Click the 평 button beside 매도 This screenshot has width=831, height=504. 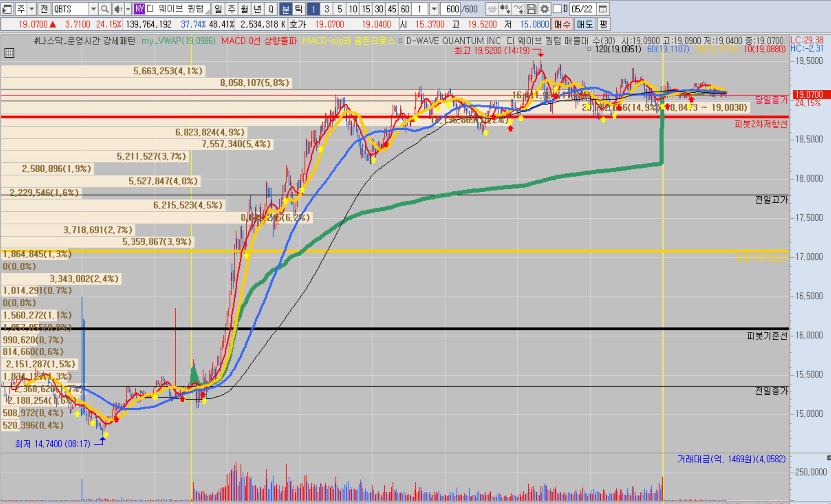[x=603, y=24]
